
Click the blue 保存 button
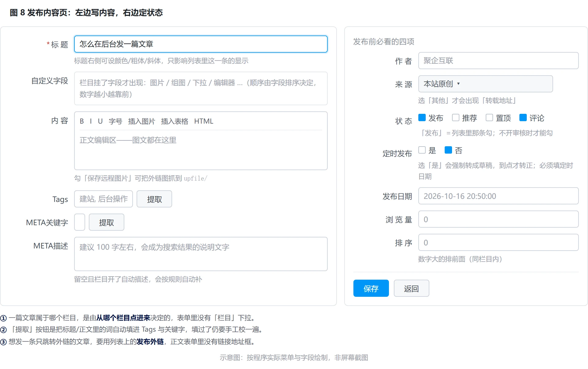371,288
